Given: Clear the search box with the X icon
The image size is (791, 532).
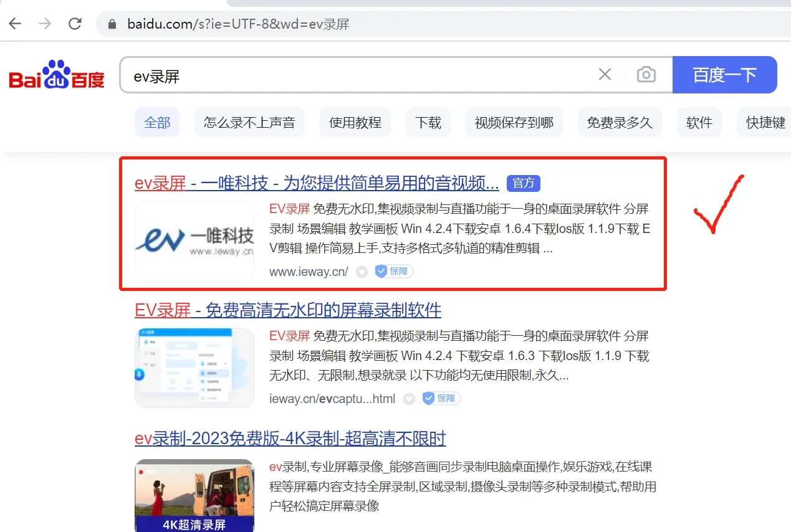Looking at the screenshot, I should tap(605, 75).
